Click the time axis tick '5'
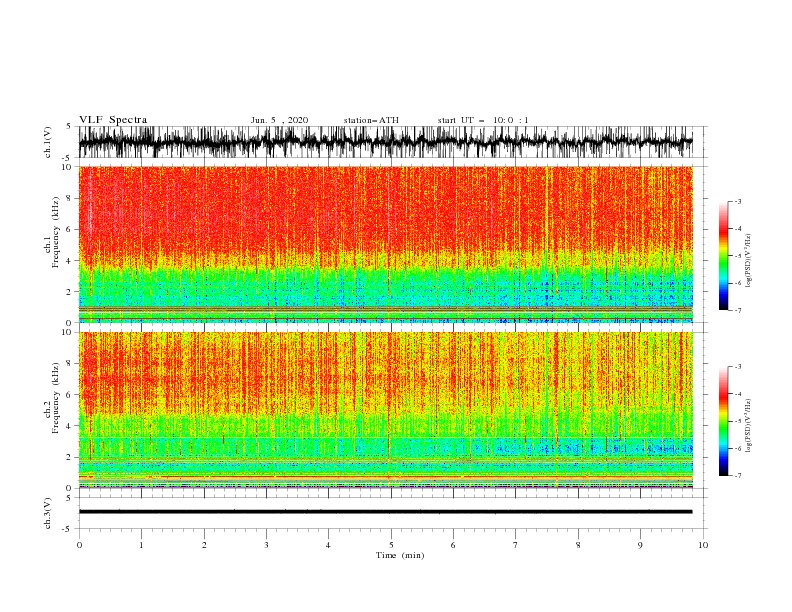Screen dimensions: 792x612 (x=390, y=545)
